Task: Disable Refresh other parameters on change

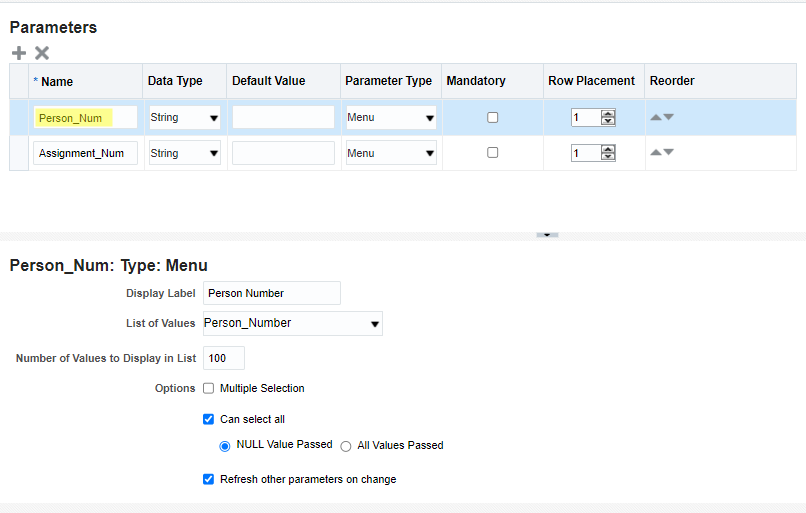Action: 209,479
